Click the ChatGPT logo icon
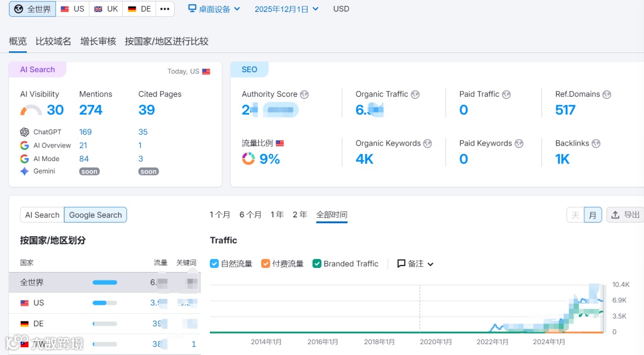The width and height of the screenshot is (644, 355). (24, 132)
